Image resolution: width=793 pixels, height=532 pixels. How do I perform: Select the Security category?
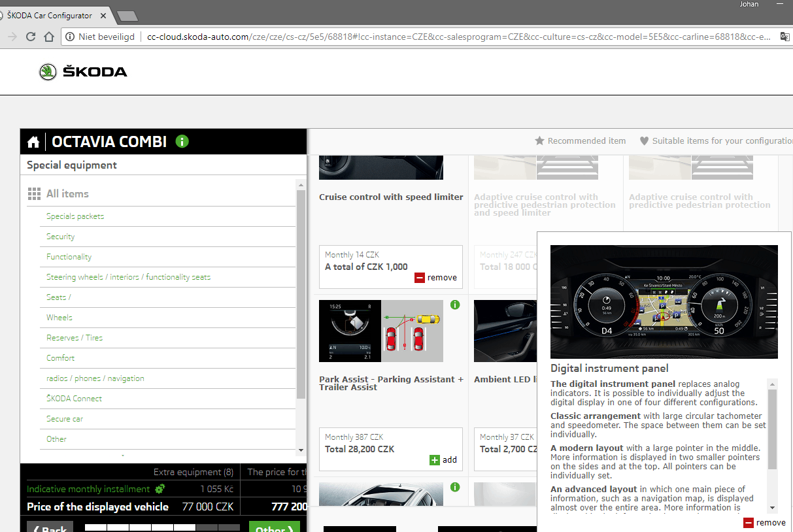61,237
